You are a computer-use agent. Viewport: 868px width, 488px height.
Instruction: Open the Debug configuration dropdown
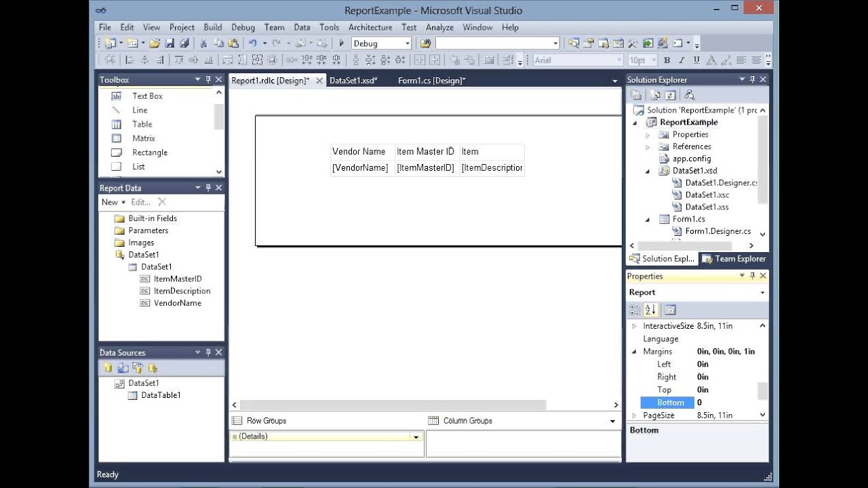[408, 43]
